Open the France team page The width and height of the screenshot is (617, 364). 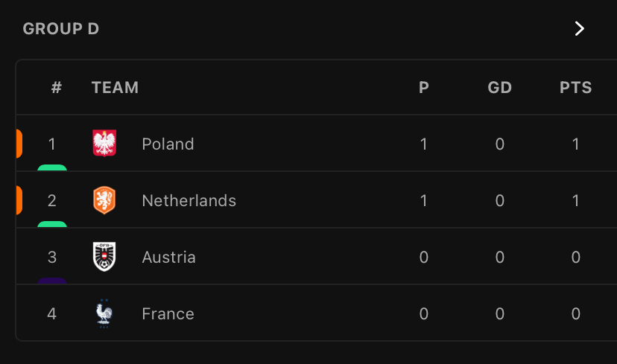point(168,313)
